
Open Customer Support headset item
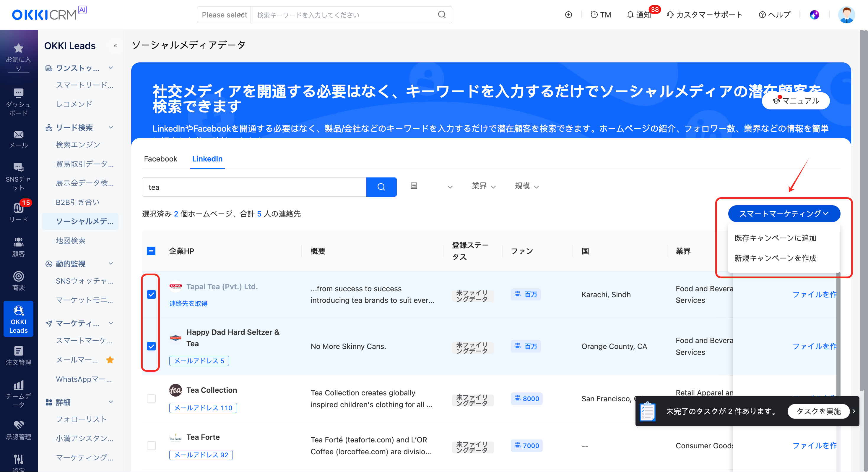click(704, 14)
